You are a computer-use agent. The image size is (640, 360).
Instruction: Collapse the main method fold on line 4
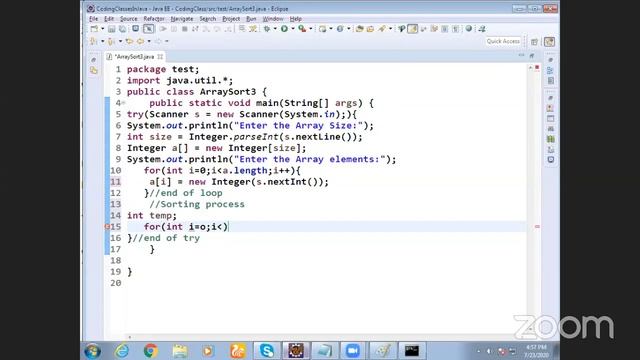123,103
